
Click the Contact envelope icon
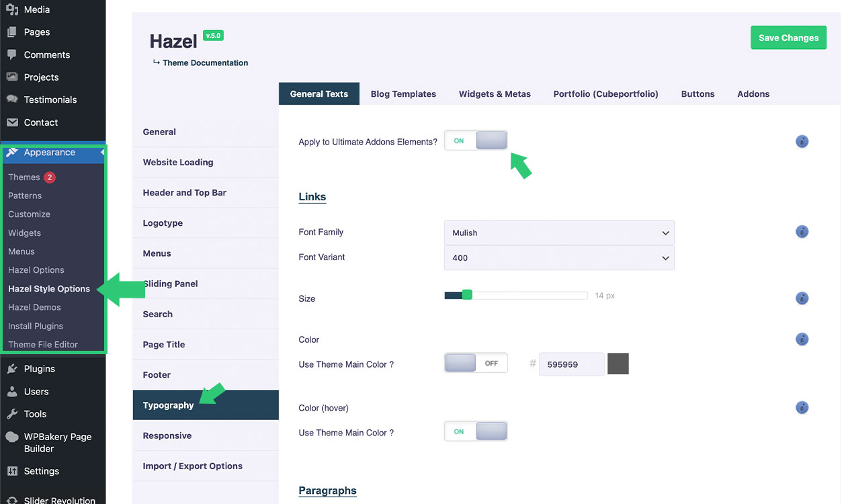click(x=12, y=122)
